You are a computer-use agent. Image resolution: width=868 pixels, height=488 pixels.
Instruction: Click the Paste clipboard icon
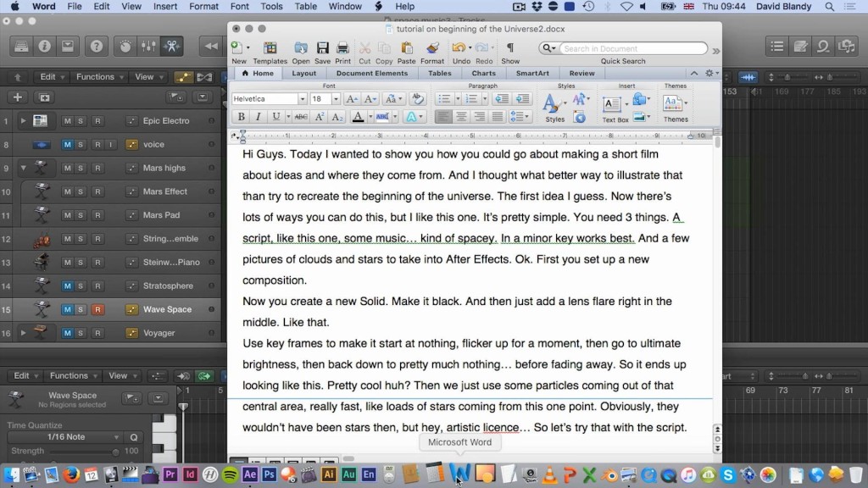pos(407,48)
